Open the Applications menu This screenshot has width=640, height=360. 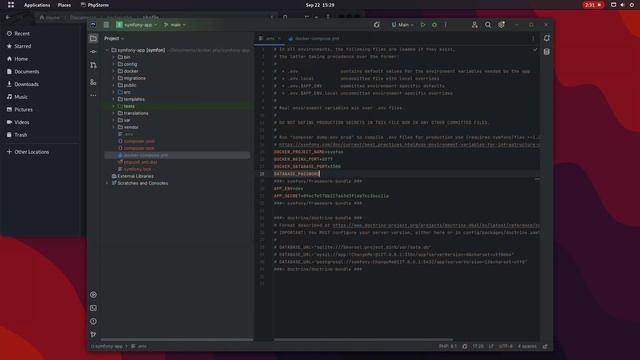pos(37,5)
